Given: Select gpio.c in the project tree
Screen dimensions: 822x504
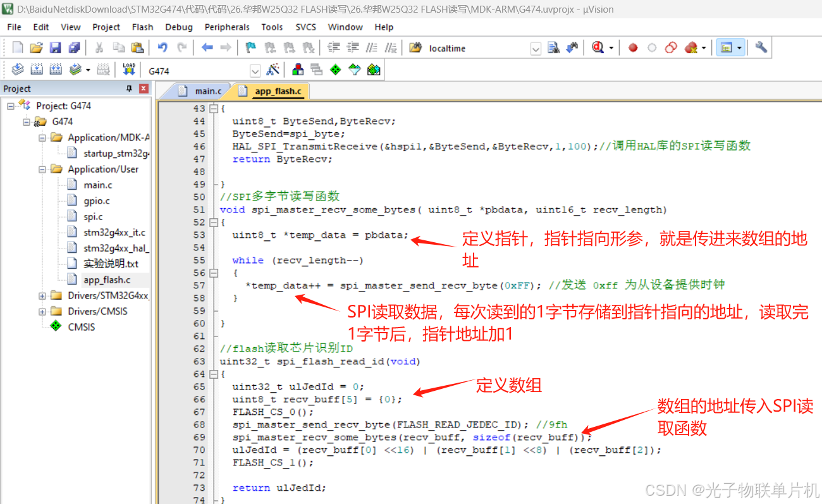Looking at the screenshot, I should [97, 201].
